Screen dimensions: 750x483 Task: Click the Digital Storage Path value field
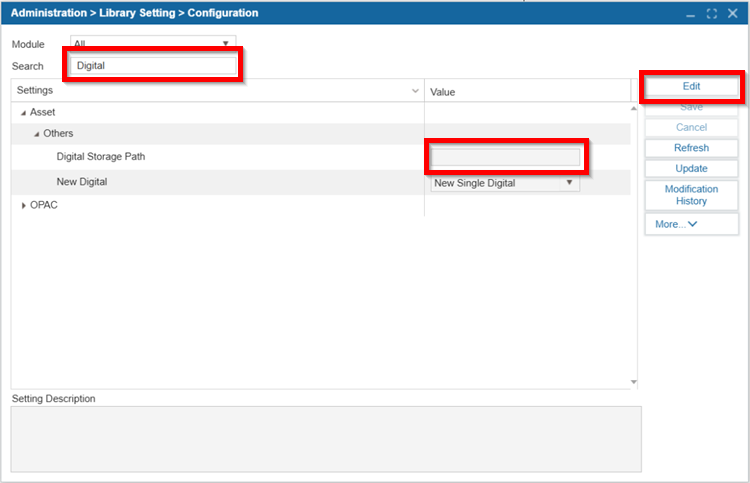pyautogui.click(x=505, y=157)
